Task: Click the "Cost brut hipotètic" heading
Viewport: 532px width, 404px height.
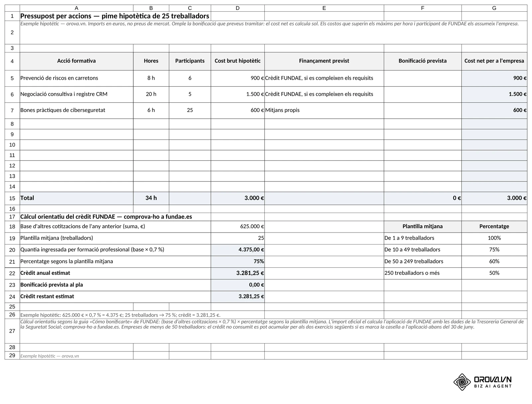Action: pos(237,61)
